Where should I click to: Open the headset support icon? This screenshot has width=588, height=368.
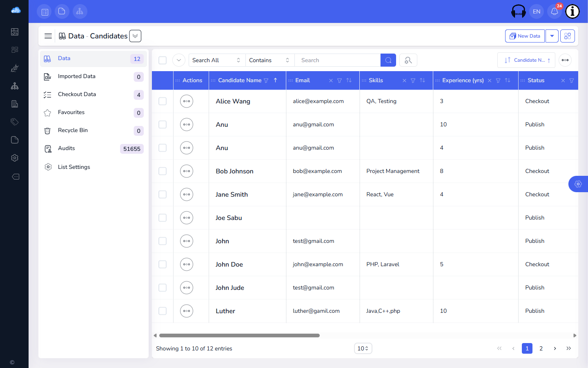coord(519,11)
